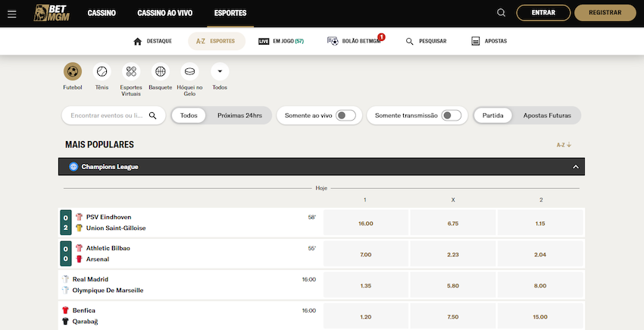The height and width of the screenshot is (330, 644).
Task: Go to Destaque section
Action: coord(153,41)
